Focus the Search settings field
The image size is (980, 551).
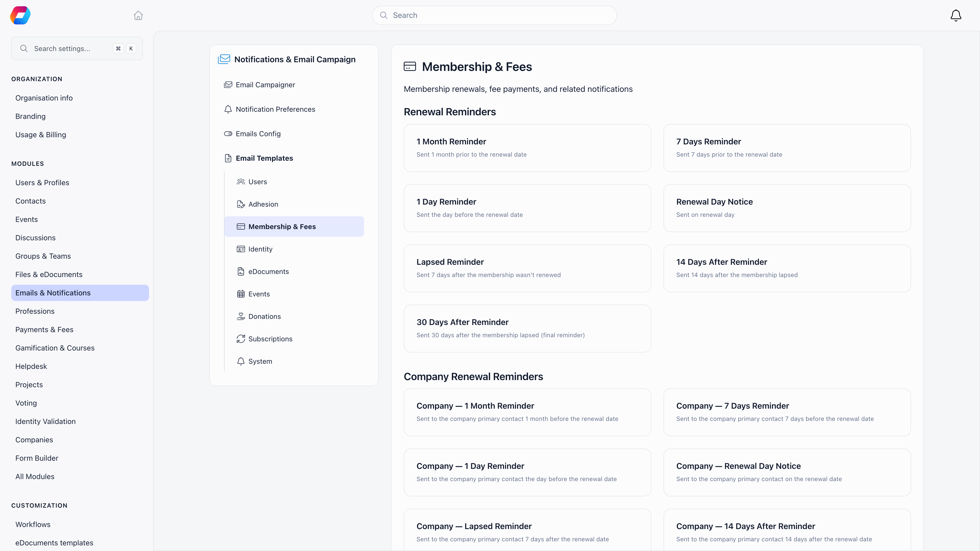77,48
